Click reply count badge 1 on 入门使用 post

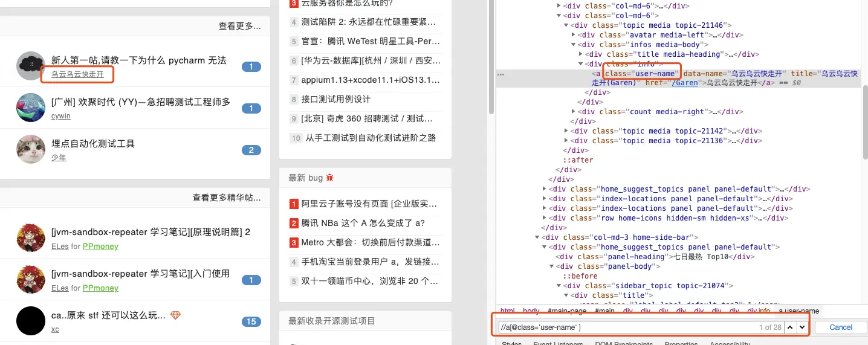click(251, 280)
